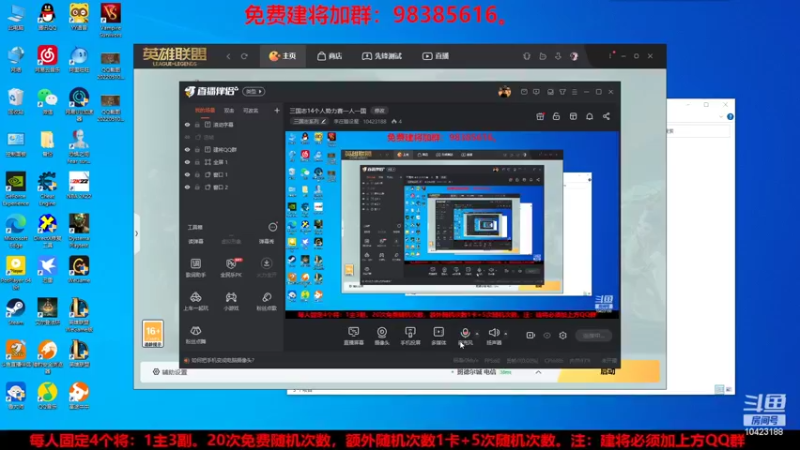Expand the up chevron in League bottom bar
The height and width of the screenshot is (450, 800).
(x=538, y=372)
